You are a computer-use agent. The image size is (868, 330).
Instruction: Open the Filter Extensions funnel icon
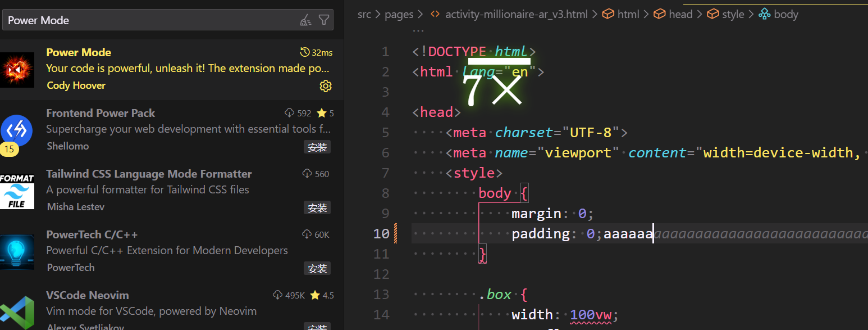coord(324,20)
